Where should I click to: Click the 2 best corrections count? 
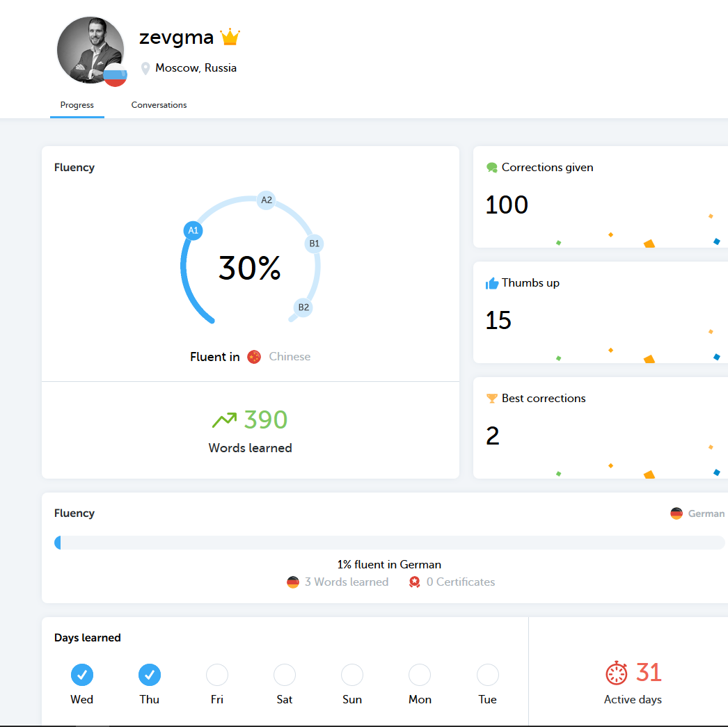pos(493,436)
